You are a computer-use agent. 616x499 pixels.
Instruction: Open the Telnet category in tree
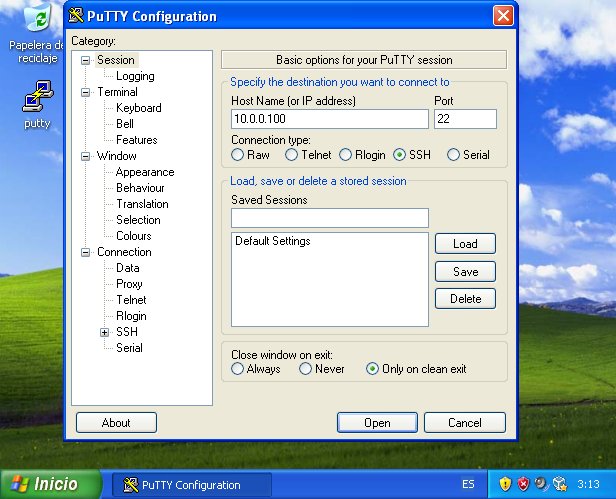click(131, 300)
